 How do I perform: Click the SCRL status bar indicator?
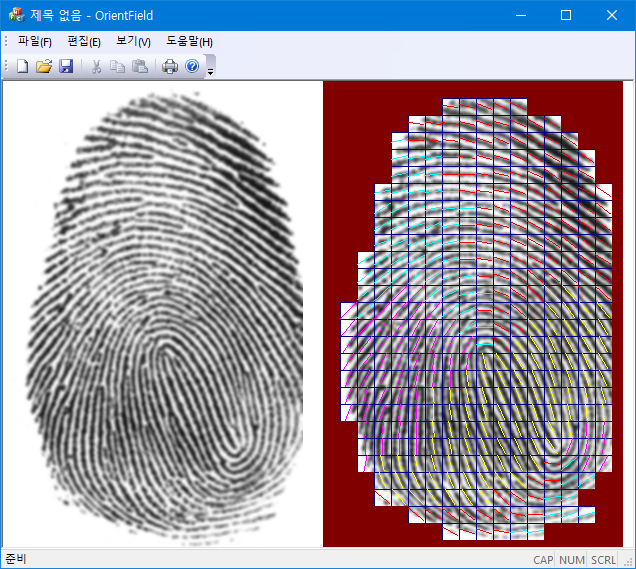[x=603, y=560]
